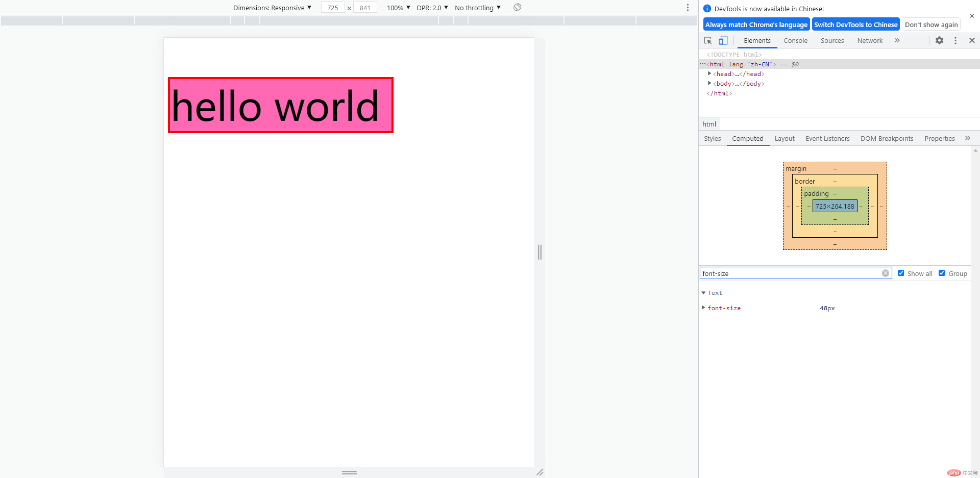Dismiss the language notification bar

(x=972, y=16)
